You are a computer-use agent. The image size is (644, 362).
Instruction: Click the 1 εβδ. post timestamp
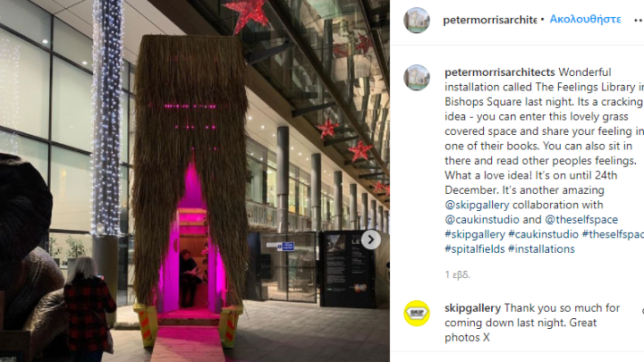[457, 274]
